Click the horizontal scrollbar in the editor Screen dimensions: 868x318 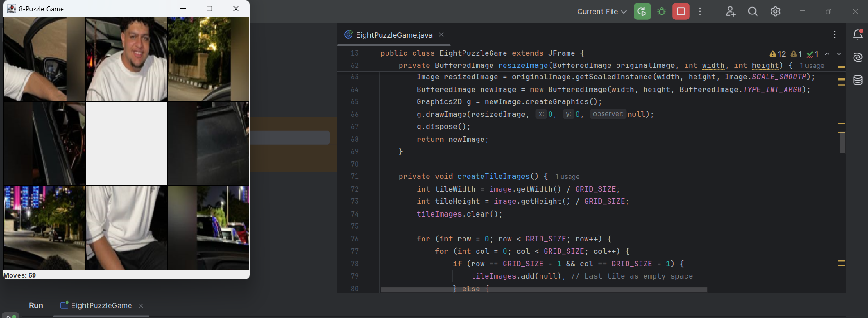point(544,289)
